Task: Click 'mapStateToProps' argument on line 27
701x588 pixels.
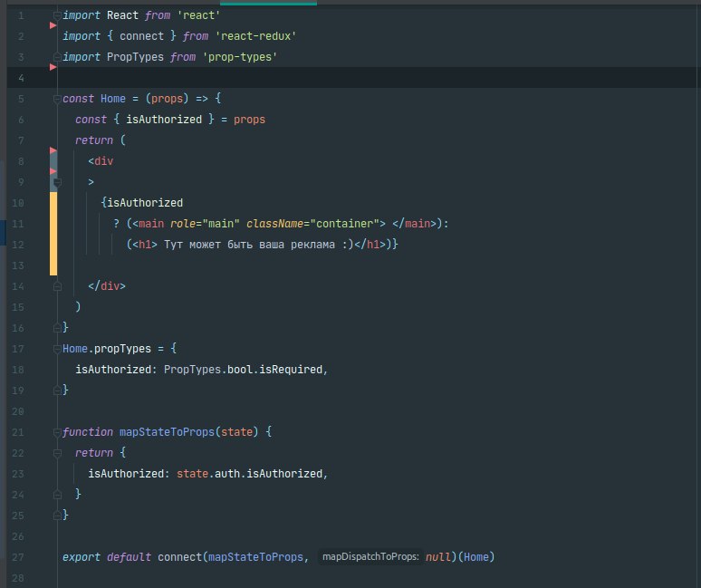Action: tap(255, 557)
